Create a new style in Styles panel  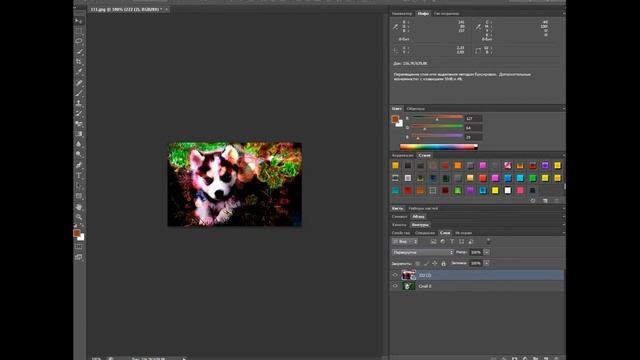coord(545,201)
